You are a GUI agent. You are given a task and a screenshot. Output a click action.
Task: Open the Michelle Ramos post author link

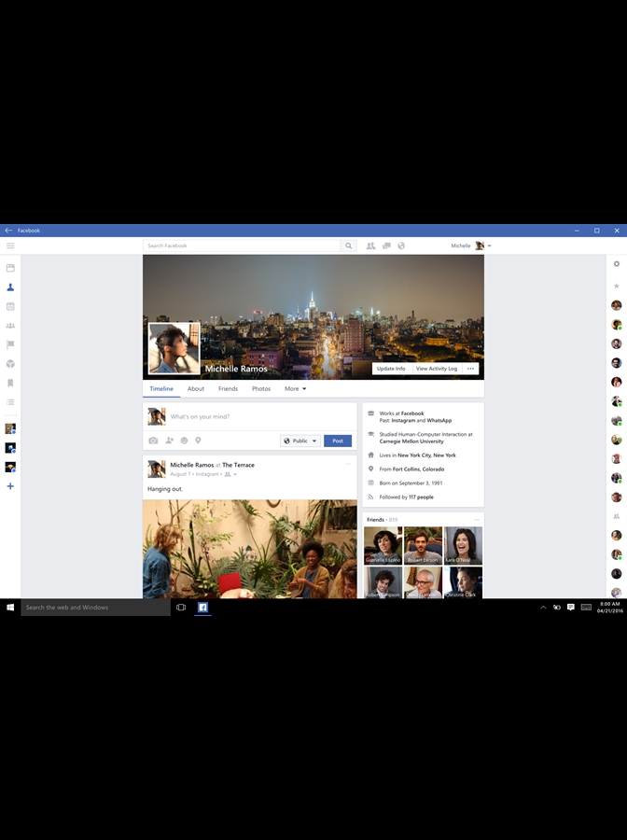point(191,465)
